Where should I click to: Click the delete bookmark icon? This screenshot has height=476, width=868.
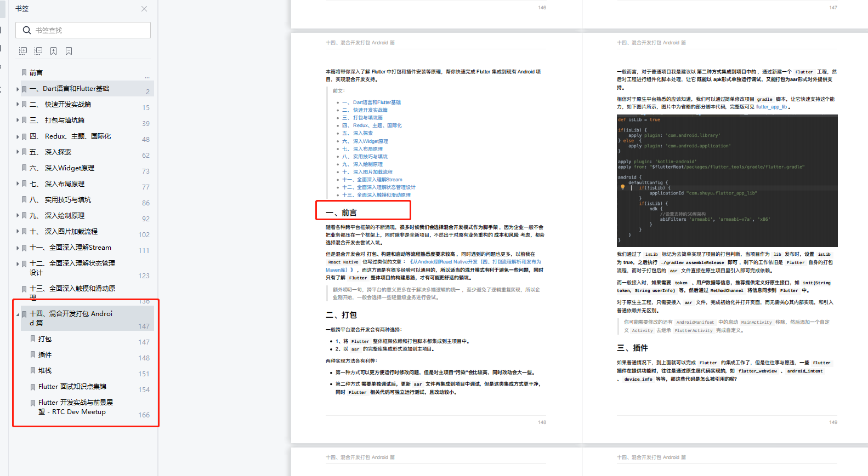point(69,51)
